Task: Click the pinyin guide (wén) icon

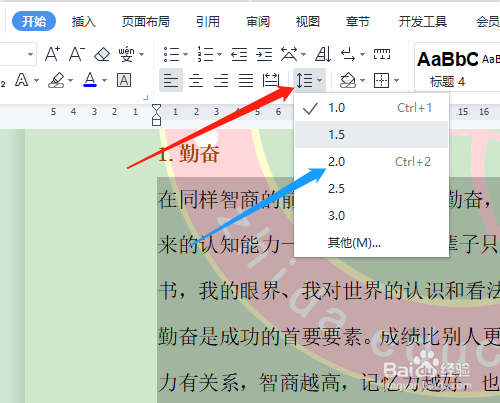Action: click(126, 54)
